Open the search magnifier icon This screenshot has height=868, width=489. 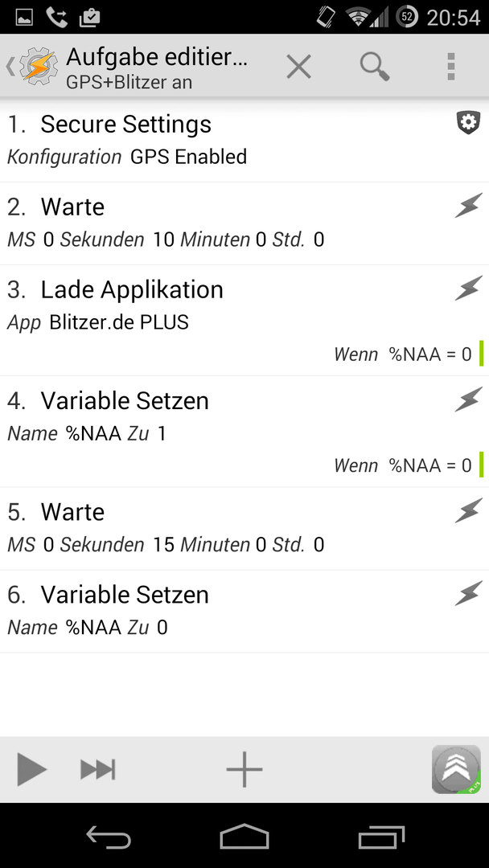375,67
